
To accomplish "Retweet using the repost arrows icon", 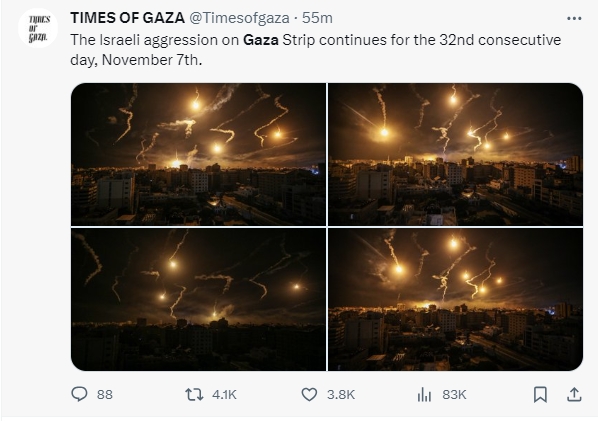I will (194, 394).
